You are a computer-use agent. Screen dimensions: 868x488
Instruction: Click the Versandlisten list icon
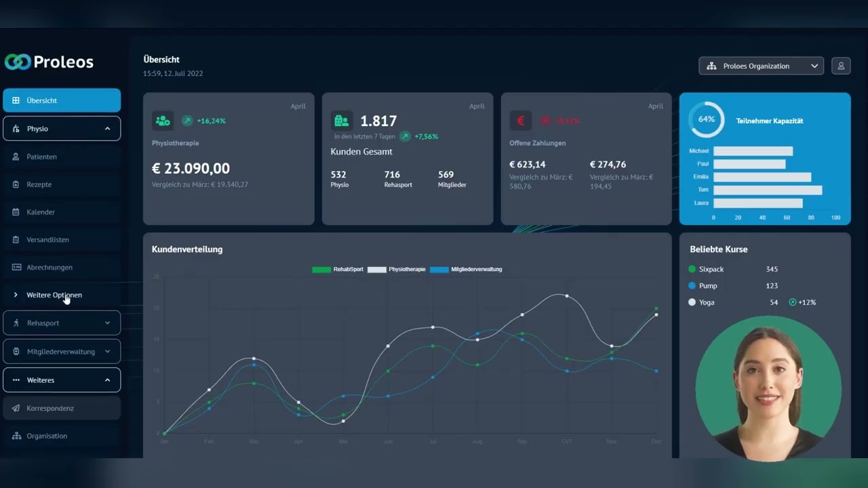click(x=16, y=240)
